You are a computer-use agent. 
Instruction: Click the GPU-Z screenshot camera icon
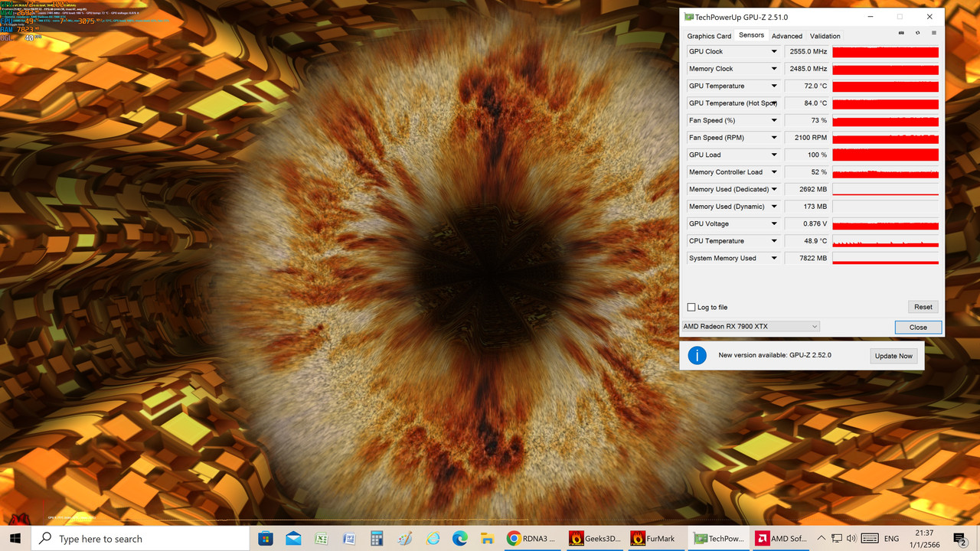click(901, 33)
